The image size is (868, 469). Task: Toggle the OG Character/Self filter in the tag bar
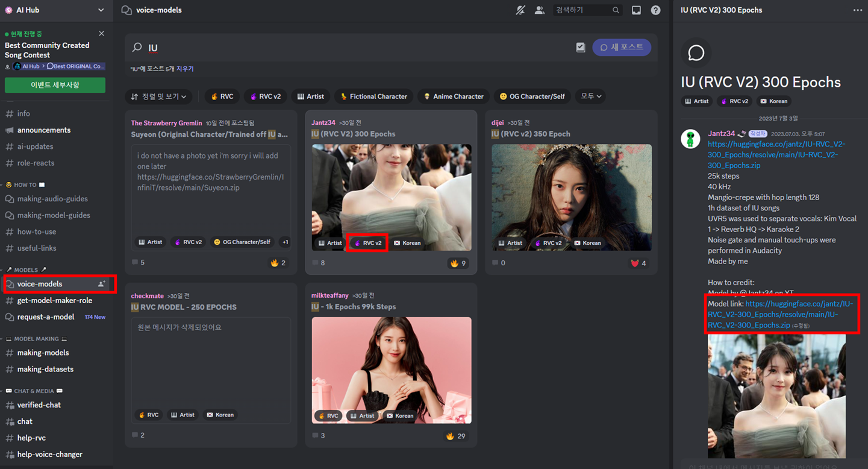532,96
